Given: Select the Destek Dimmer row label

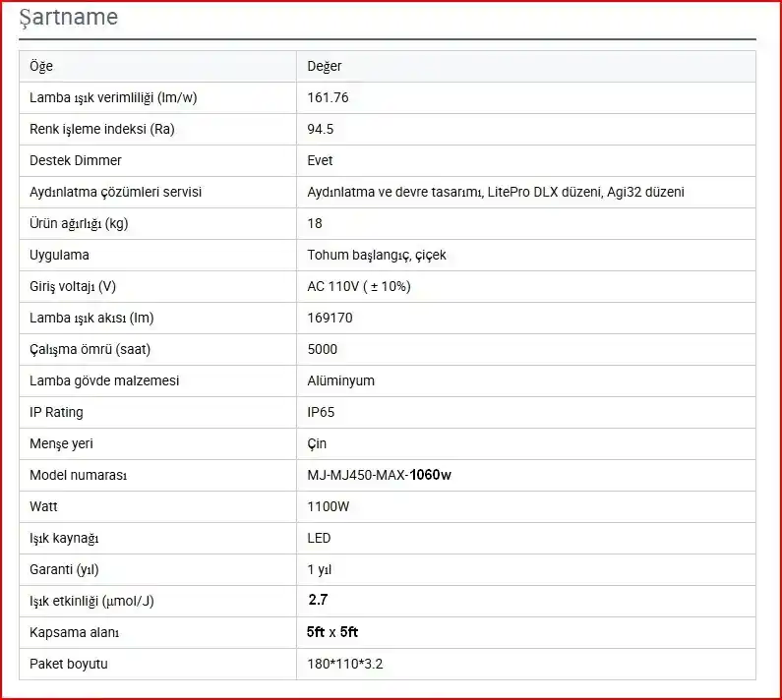Looking at the screenshot, I should click(76, 160).
